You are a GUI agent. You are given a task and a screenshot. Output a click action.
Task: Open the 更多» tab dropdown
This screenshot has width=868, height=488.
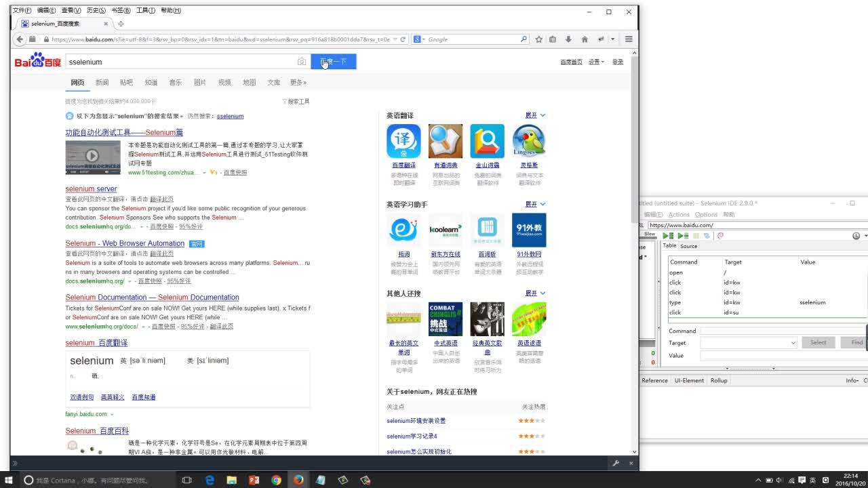pos(298,82)
